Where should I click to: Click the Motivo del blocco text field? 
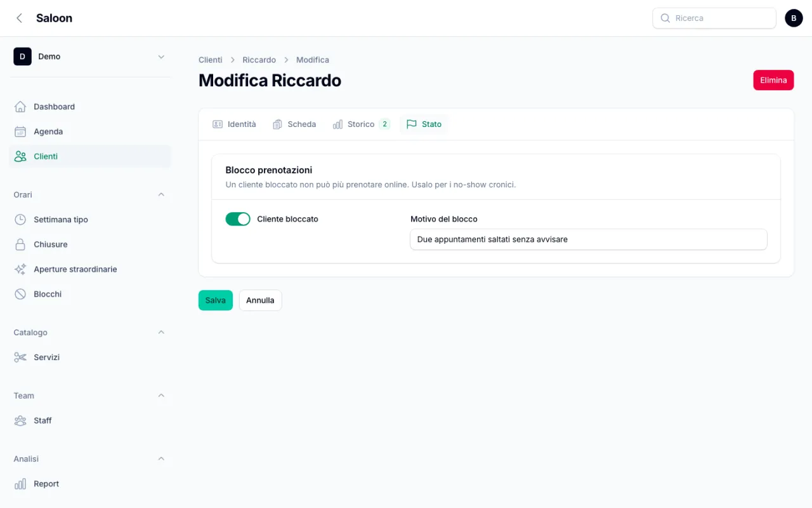pyautogui.click(x=589, y=239)
